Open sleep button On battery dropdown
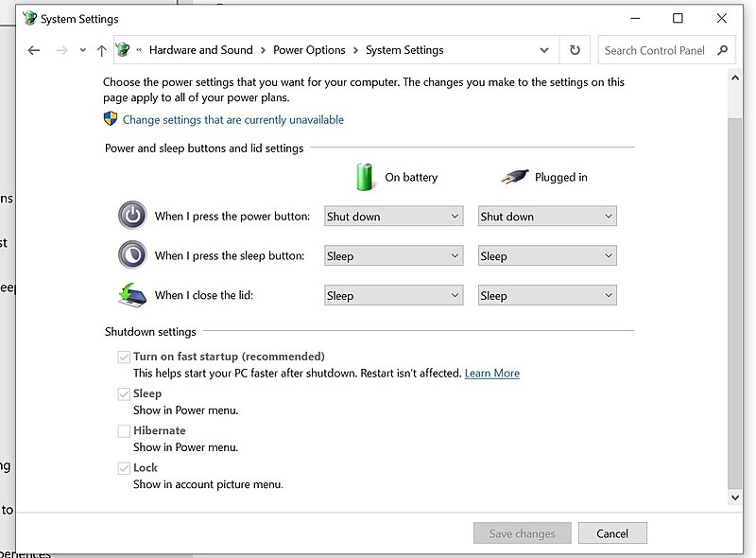756x558 pixels. click(394, 256)
